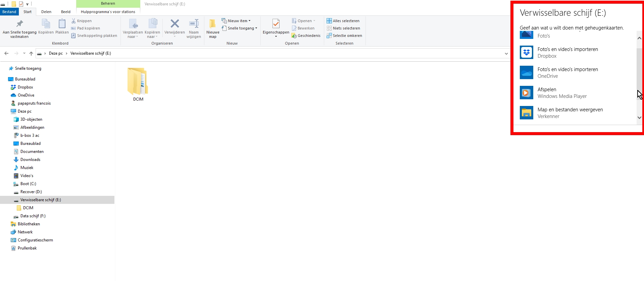This screenshot has width=644, height=281.
Task: Choose Dropbox import photos option
Action: pos(567,53)
